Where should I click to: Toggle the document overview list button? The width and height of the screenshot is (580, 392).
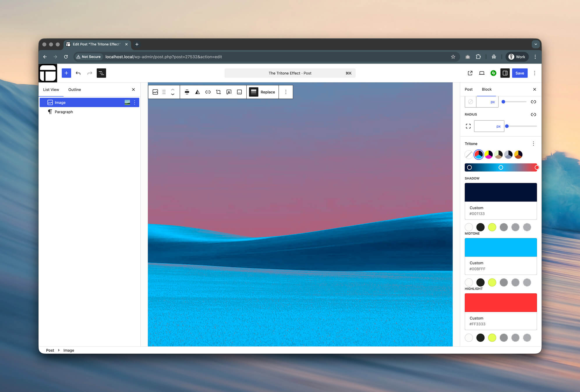(101, 73)
